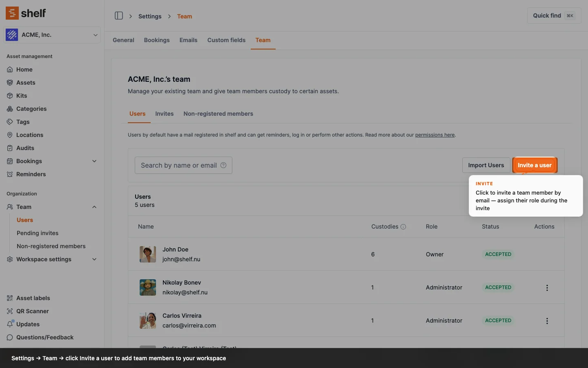Click John Doe's avatar thumbnail
This screenshot has width=588, height=368.
point(148,254)
